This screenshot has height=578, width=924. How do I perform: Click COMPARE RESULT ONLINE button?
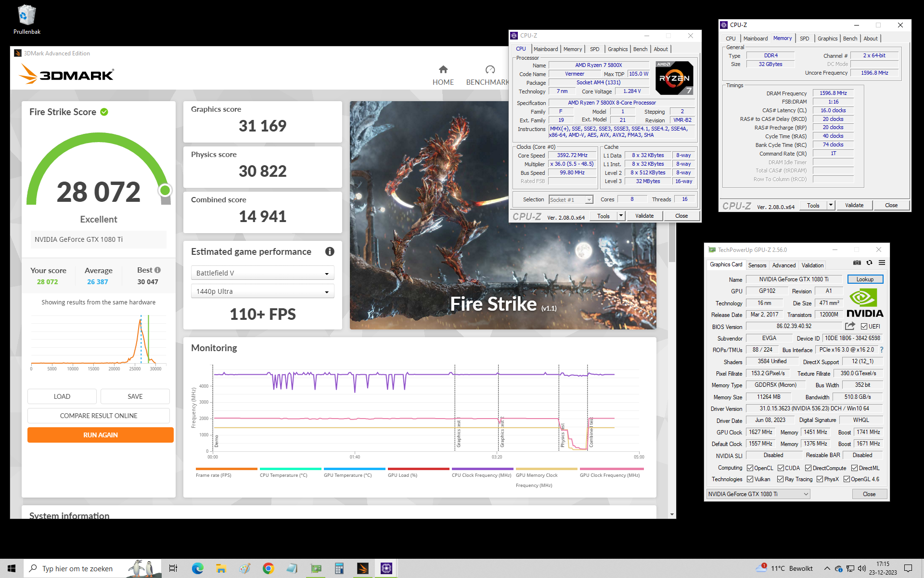[99, 415]
